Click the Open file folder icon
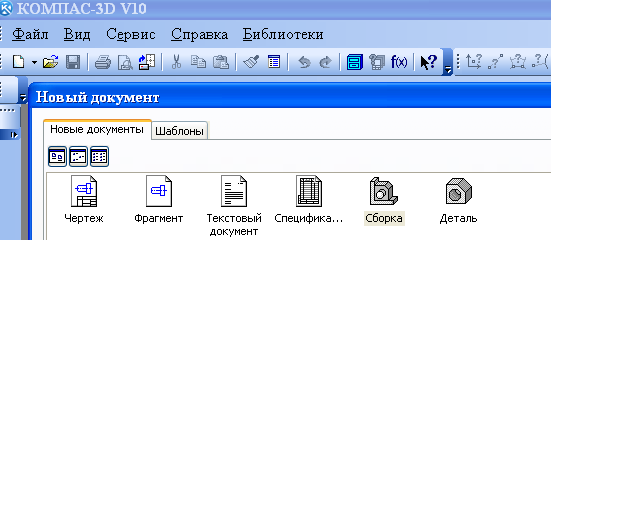 pos(50,62)
